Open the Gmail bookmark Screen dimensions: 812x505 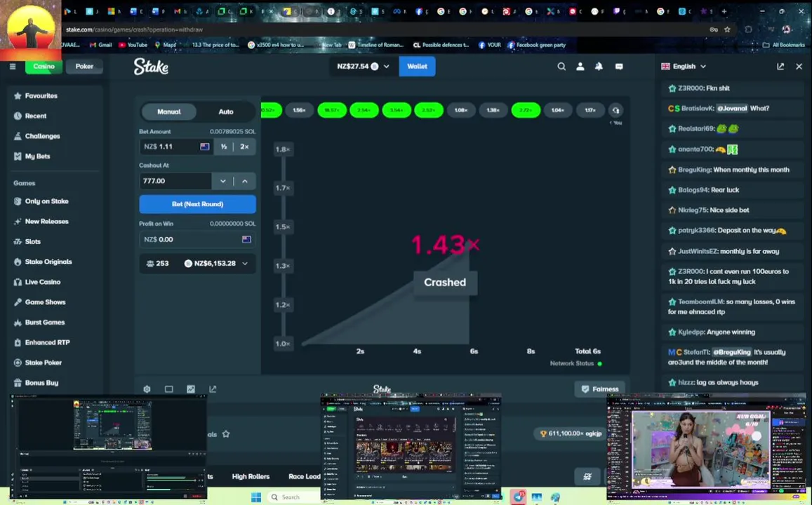point(101,45)
